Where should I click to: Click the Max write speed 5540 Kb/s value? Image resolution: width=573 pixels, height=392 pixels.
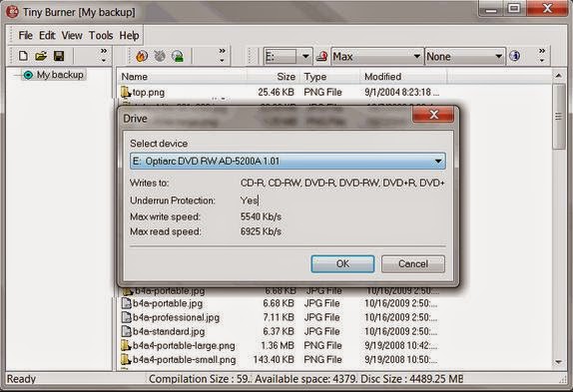tap(261, 216)
